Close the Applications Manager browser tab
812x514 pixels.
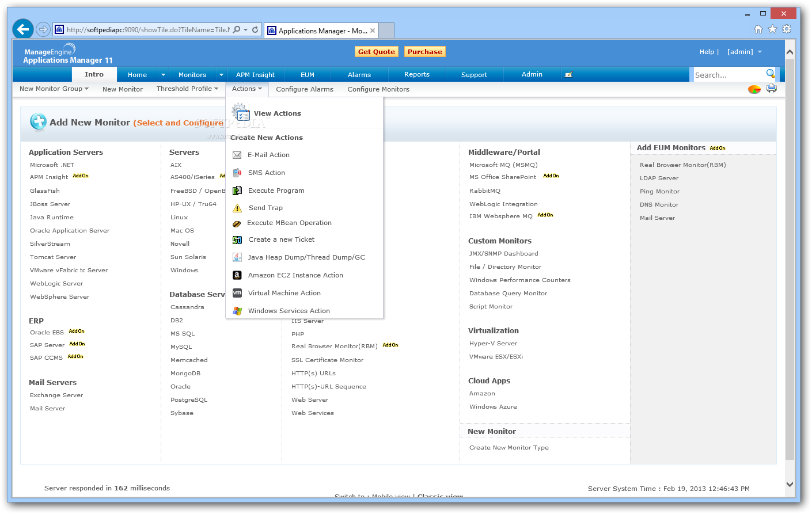point(373,31)
